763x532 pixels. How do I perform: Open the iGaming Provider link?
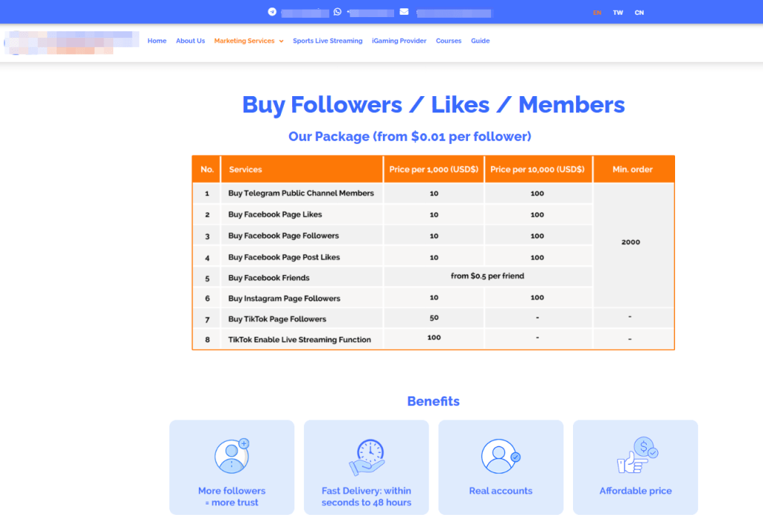[399, 41]
